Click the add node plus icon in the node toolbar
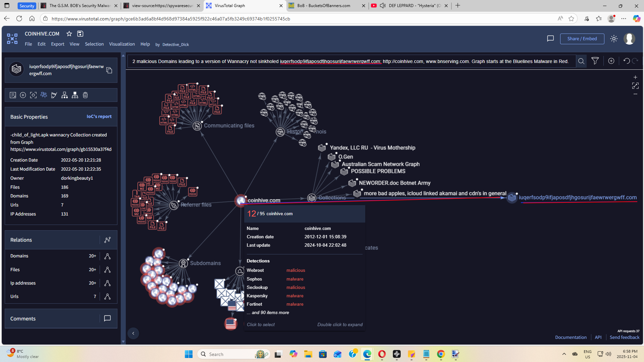644x362 pixels. (x=23, y=95)
